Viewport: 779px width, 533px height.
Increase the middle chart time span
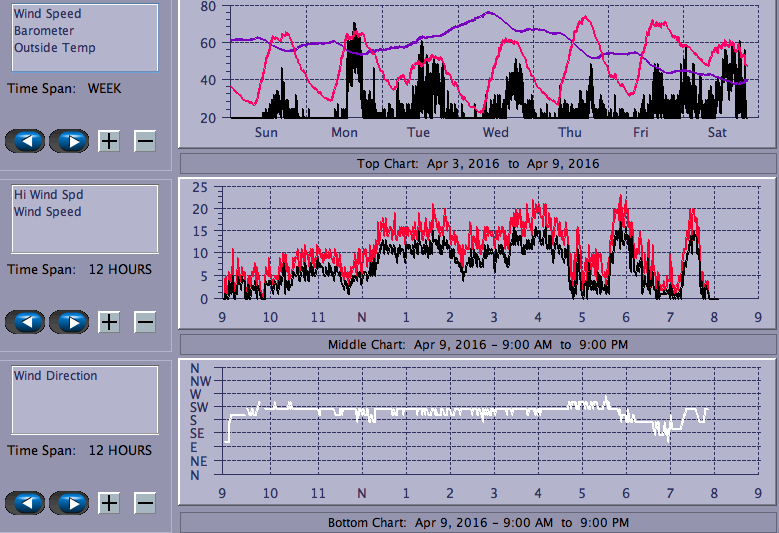tap(109, 322)
